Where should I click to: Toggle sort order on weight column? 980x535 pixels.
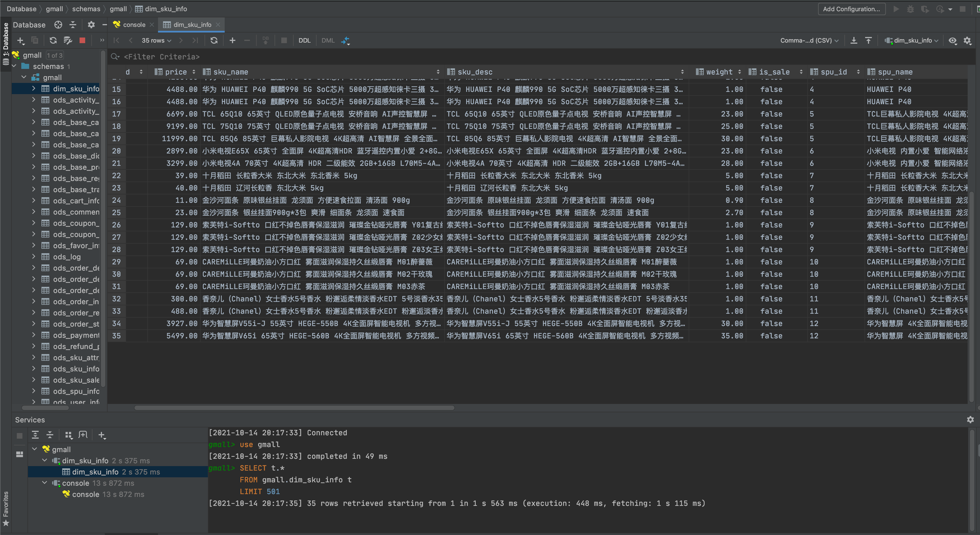pos(739,72)
